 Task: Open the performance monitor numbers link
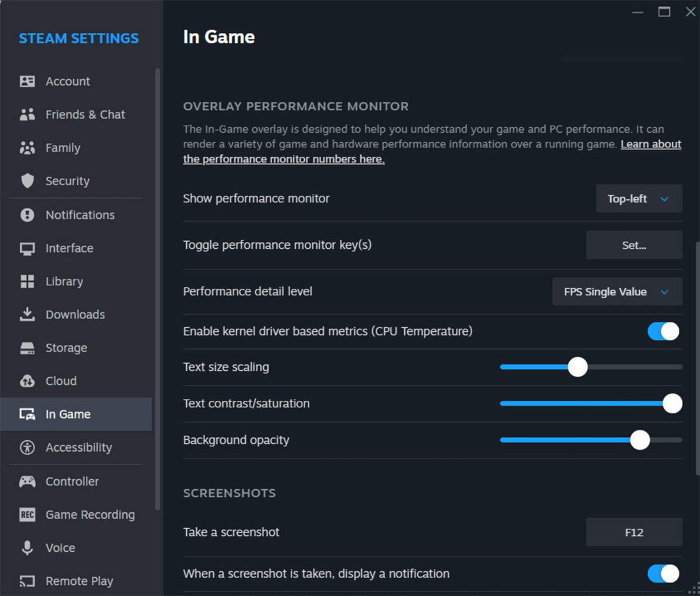click(x=283, y=159)
